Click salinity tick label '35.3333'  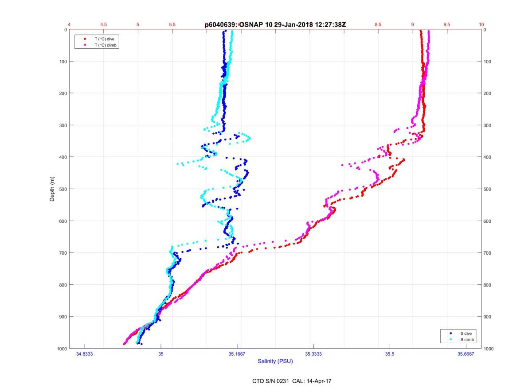313,354
